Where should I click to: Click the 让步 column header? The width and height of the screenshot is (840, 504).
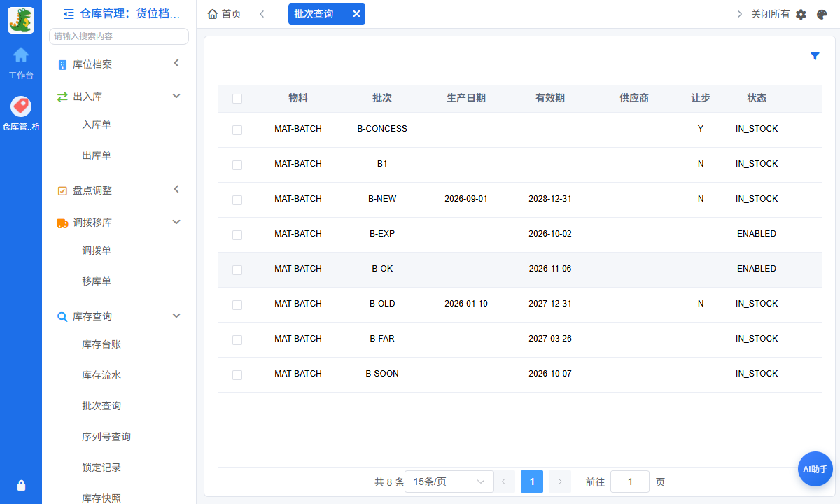(x=701, y=98)
